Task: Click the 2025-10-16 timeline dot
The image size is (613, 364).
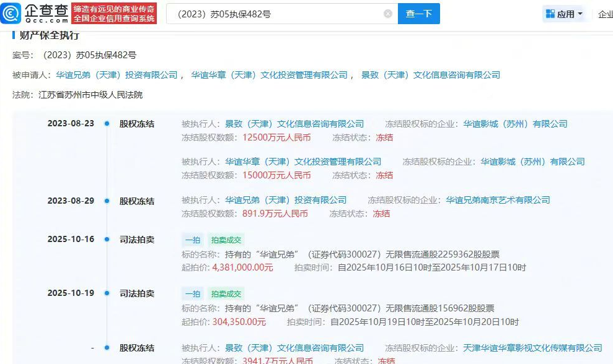Action: (x=107, y=240)
